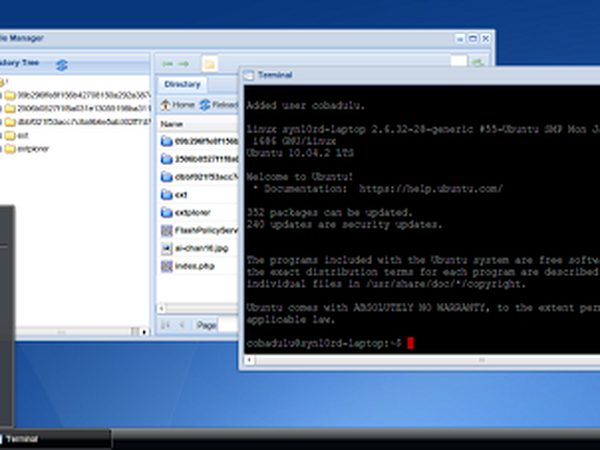Viewport: 600px width, 450px height.
Task: Click the Page number input field
Action: [228, 325]
